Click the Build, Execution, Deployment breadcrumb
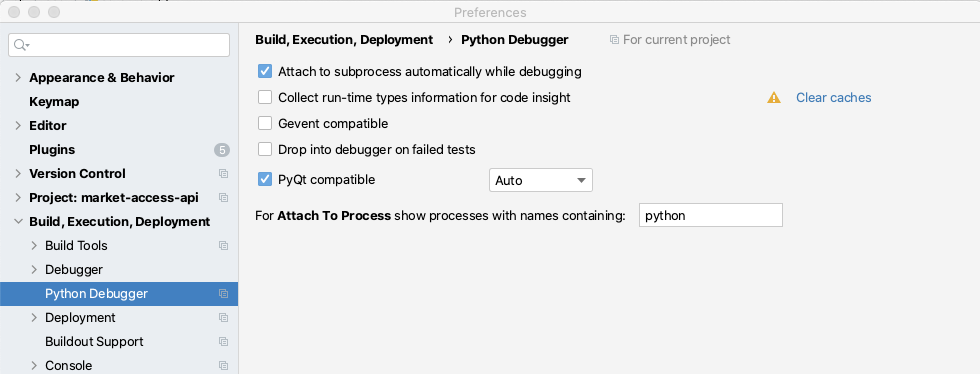980x374 pixels. [344, 40]
